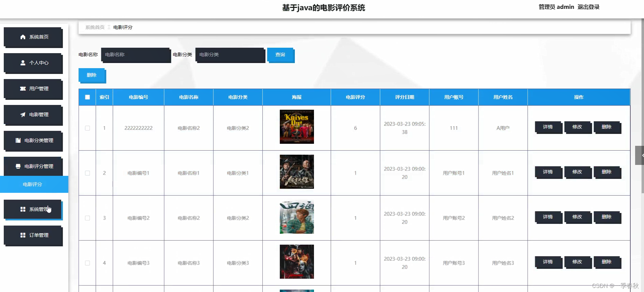Viewport: 644px width, 292px height.
Task: Click the 用户账号1 cell
Action: (x=454, y=173)
